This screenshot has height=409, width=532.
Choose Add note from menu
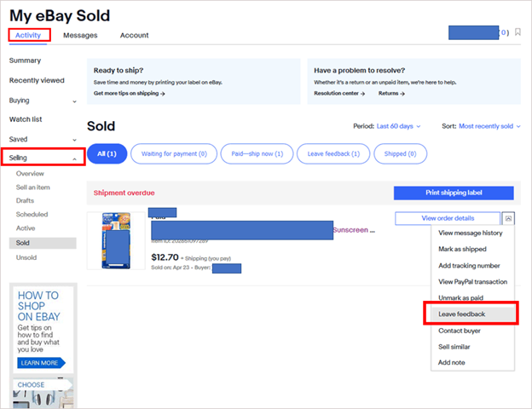click(451, 362)
